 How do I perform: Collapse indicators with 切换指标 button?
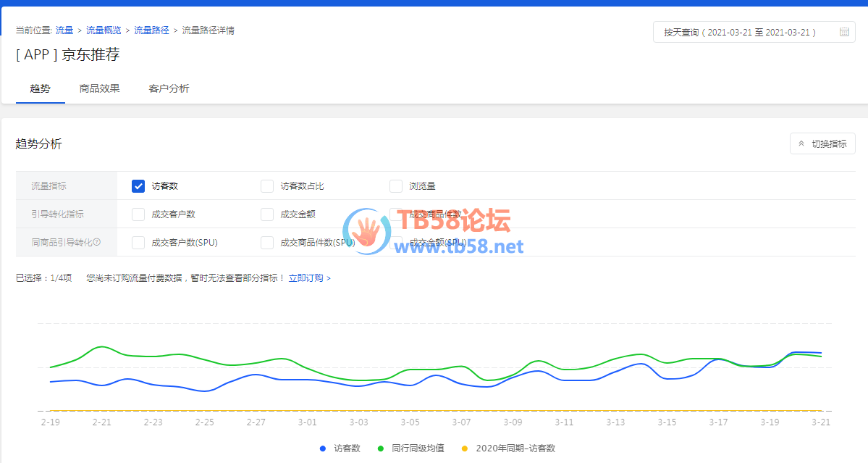822,143
